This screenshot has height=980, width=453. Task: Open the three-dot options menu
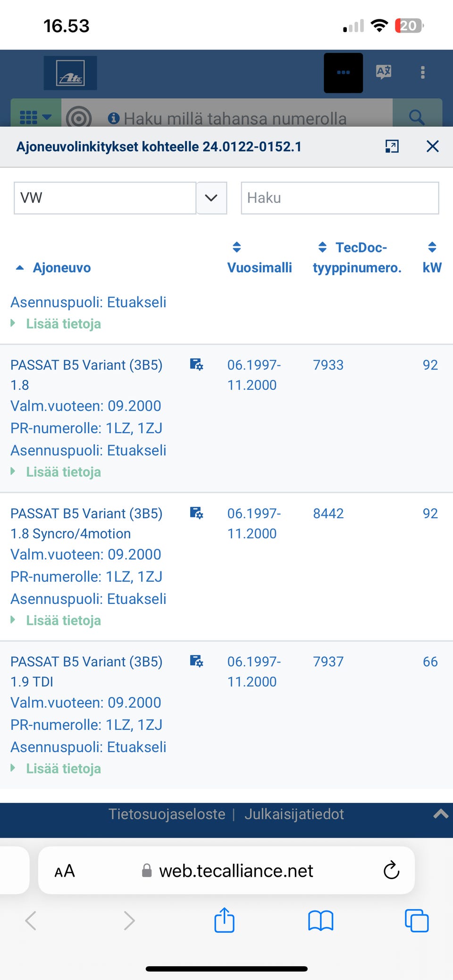pos(422,72)
